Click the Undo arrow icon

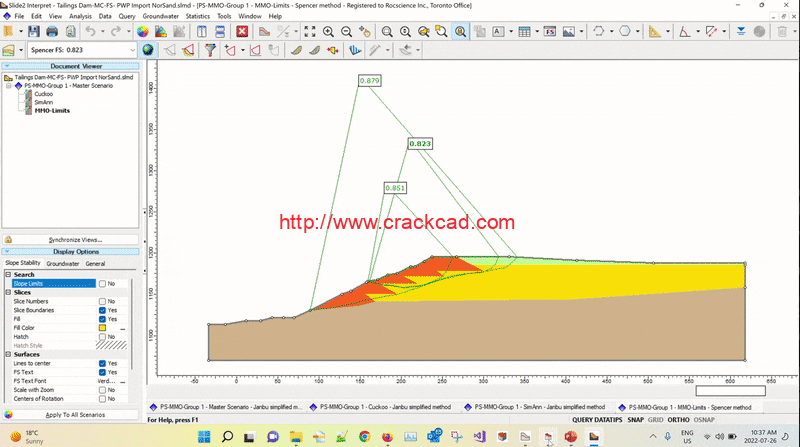click(x=90, y=32)
